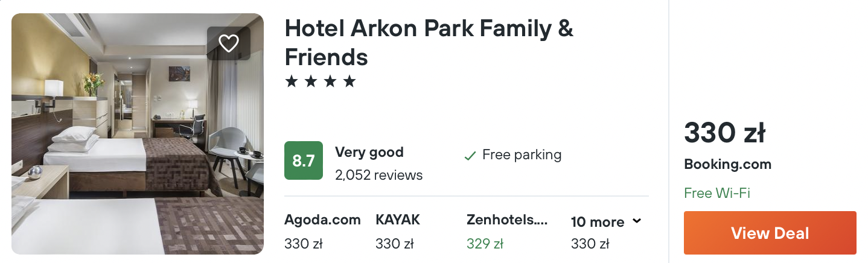Click the 330 zł price under KAYAK
The height and width of the screenshot is (263, 868).
point(394,244)
